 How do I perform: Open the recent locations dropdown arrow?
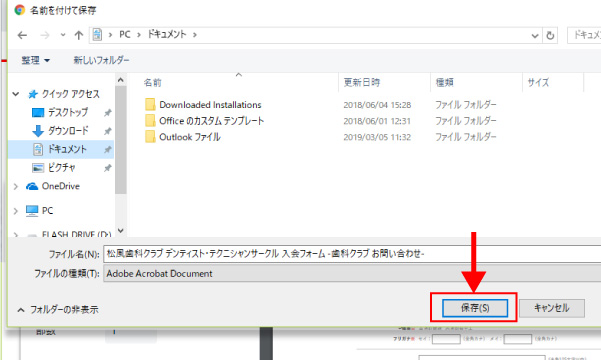(63, 35)
